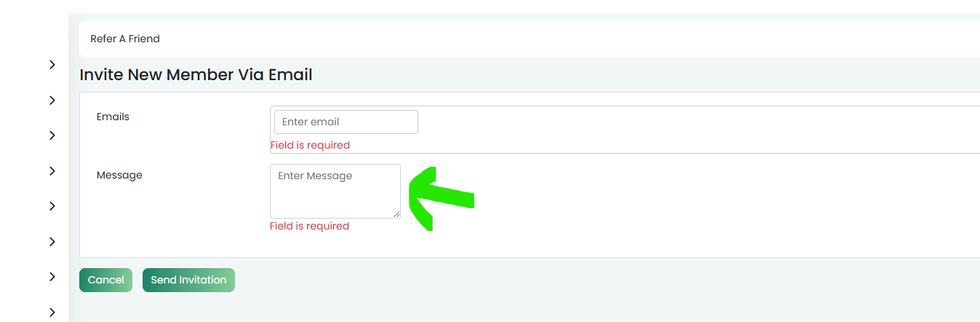Cancel the invitation form

(x=105, y=280)
